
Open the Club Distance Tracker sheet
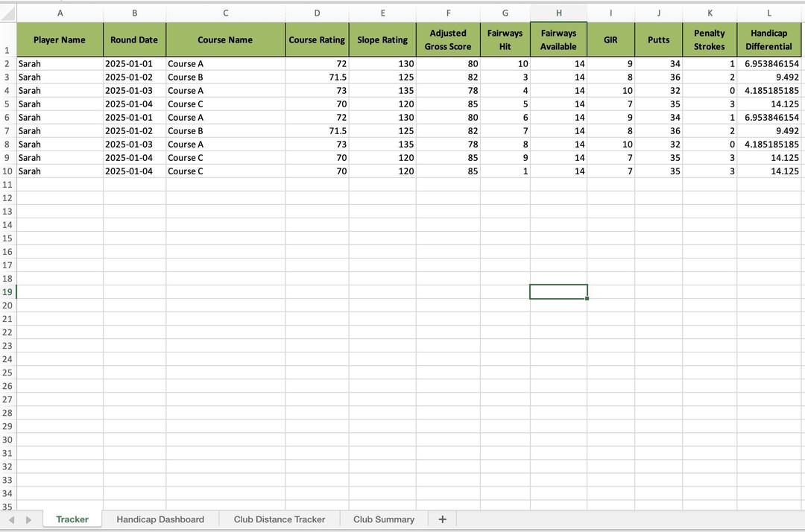pyautogui.click(x=279, y=519)
